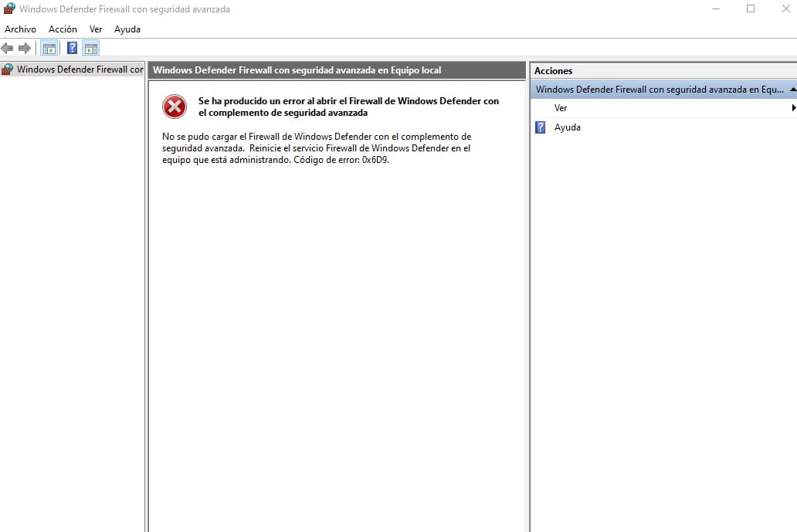Click the Help toolbar icon

pyautogui.click(x=72, y=49)
